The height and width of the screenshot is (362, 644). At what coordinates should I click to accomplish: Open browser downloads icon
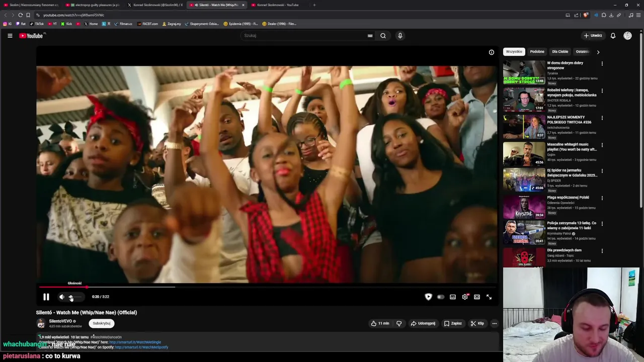coord(611,15)
